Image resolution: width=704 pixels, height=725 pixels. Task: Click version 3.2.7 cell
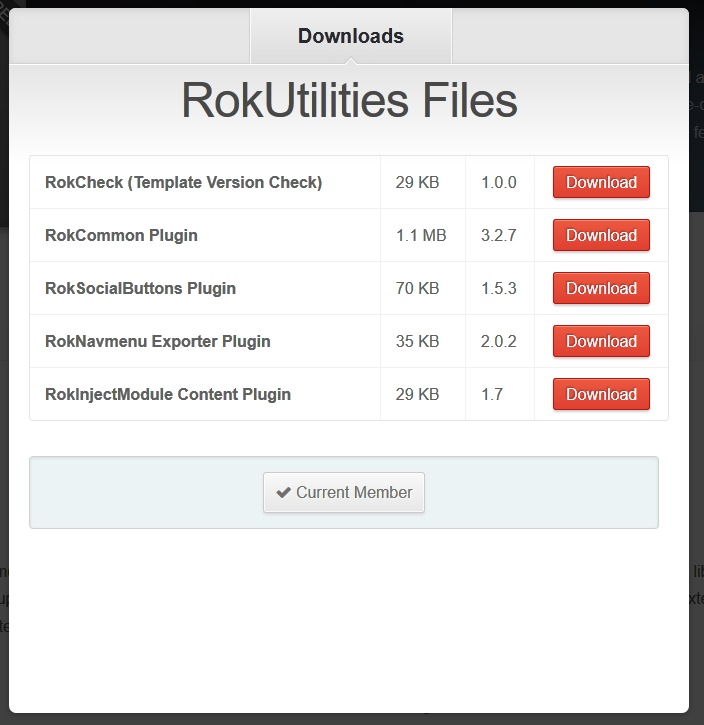(x=500, y=235)
